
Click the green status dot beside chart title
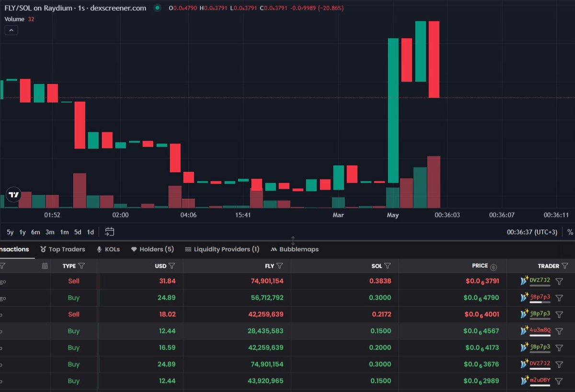pos(157,8)
